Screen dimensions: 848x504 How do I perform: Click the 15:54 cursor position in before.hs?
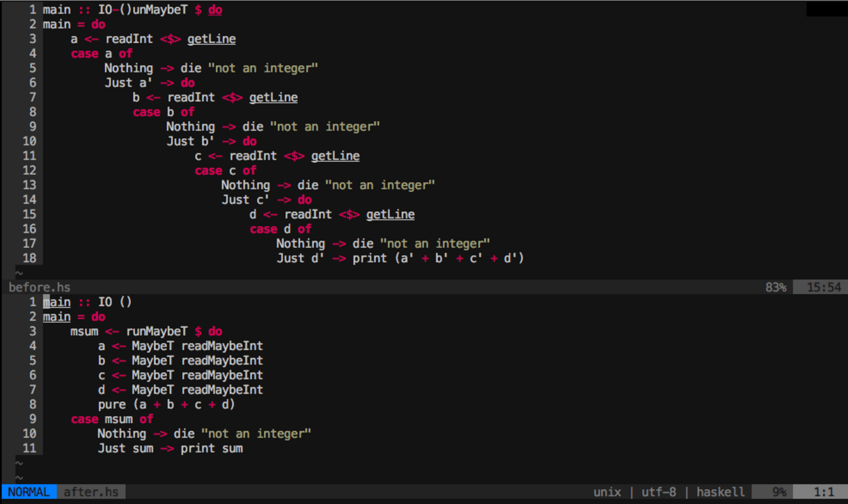(x=823, y=287)
